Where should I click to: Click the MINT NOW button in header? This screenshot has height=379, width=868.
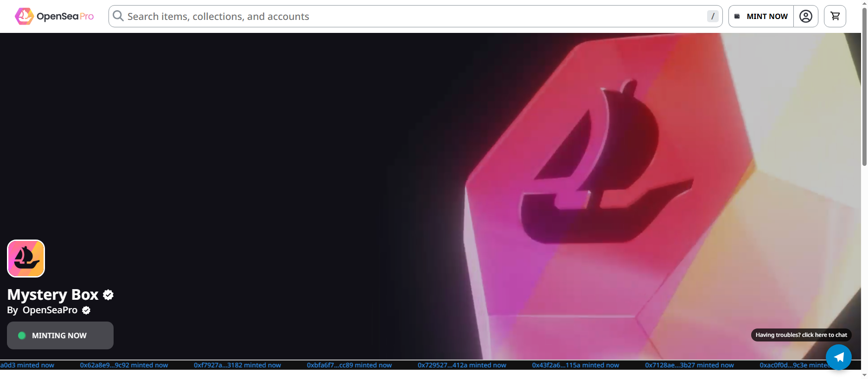click(761, 16)
